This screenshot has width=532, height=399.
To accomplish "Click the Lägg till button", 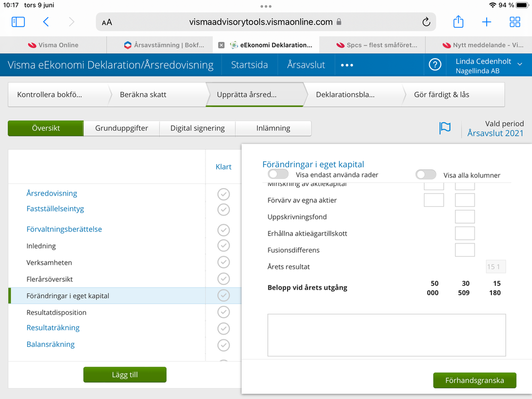I will pyautogui.click(x=125, y=374).
